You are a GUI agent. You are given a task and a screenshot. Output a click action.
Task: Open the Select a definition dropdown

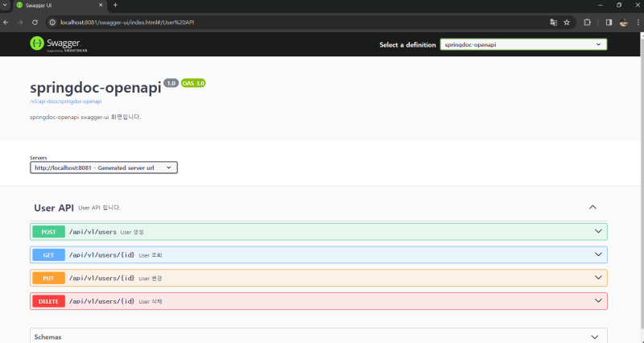[523, 44]
